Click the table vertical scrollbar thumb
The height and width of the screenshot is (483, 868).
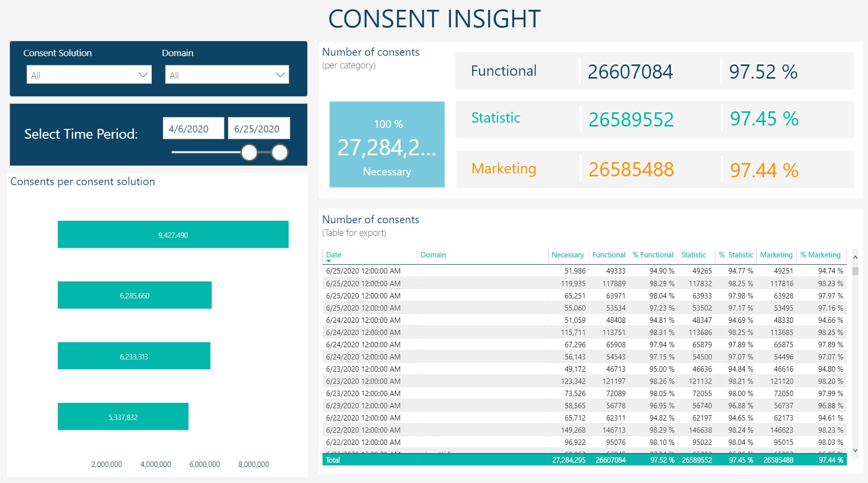855,271
